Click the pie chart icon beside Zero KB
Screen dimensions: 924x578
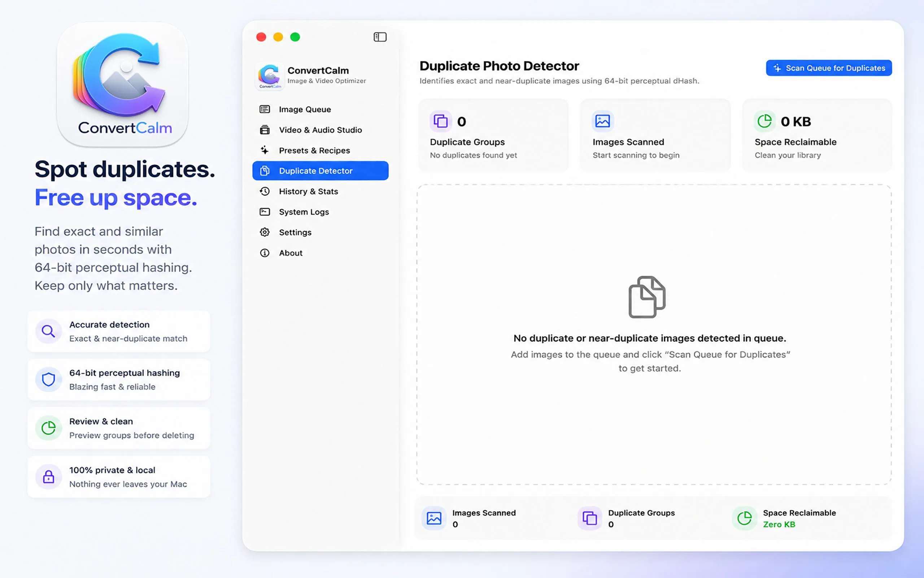coord(745,518)
